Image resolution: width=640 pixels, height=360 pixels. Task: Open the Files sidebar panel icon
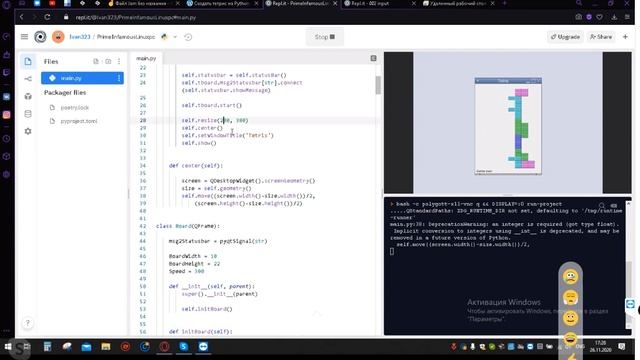(28, 61)
